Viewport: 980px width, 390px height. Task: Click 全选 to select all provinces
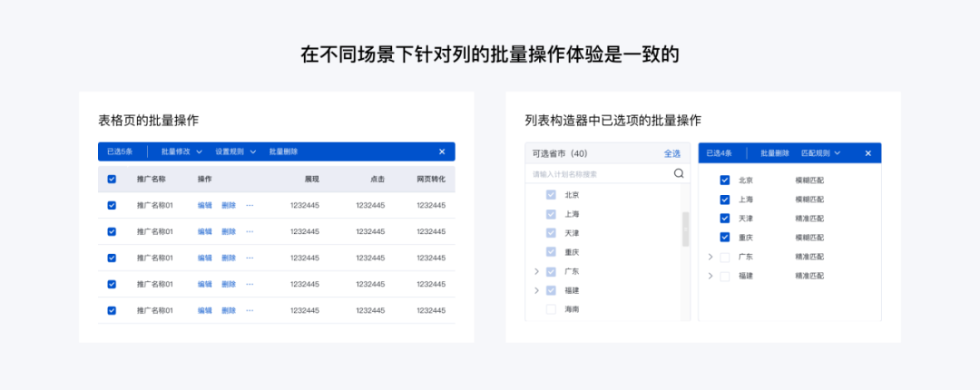click(671, 153)
